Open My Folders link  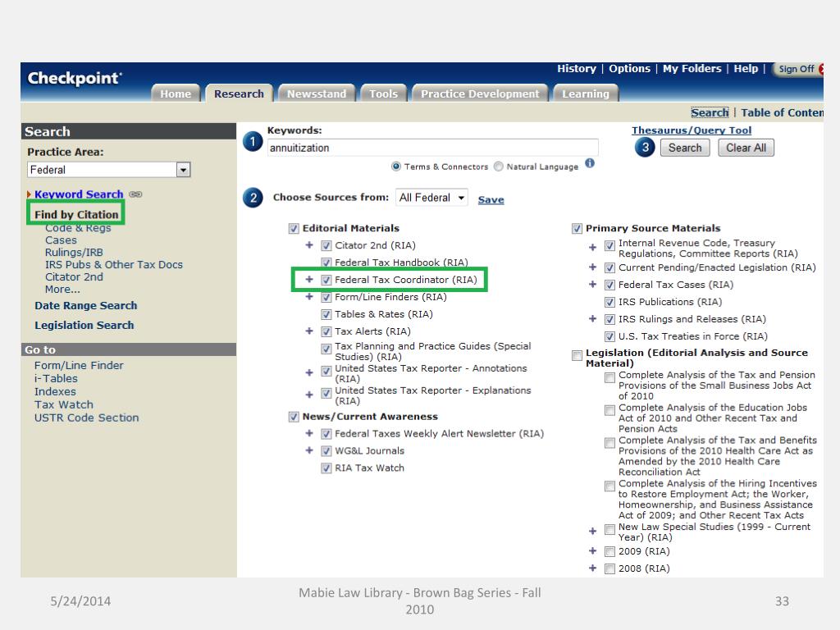692,69
